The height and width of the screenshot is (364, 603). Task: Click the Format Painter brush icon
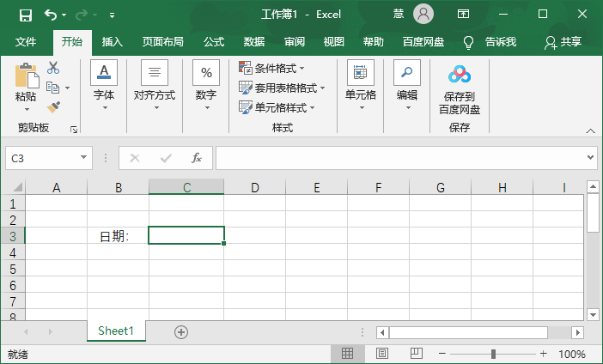coord(53,106)
